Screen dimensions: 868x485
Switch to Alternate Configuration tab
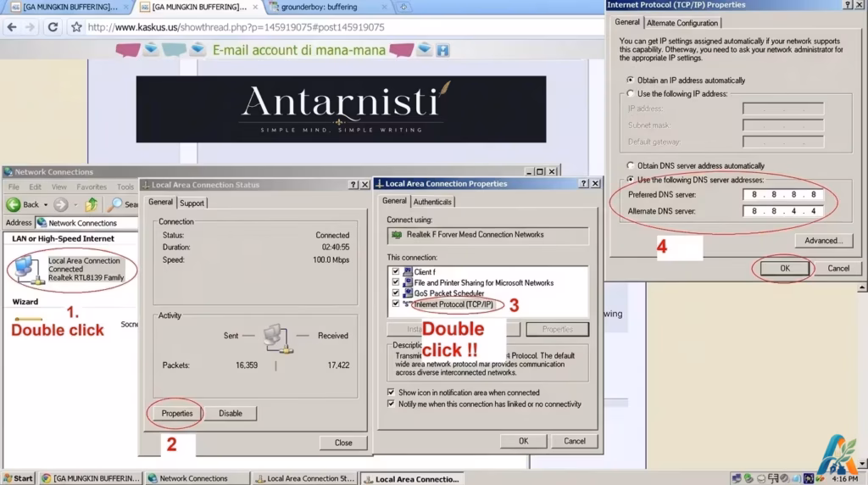pyautogui.click(x=682, y=23)
